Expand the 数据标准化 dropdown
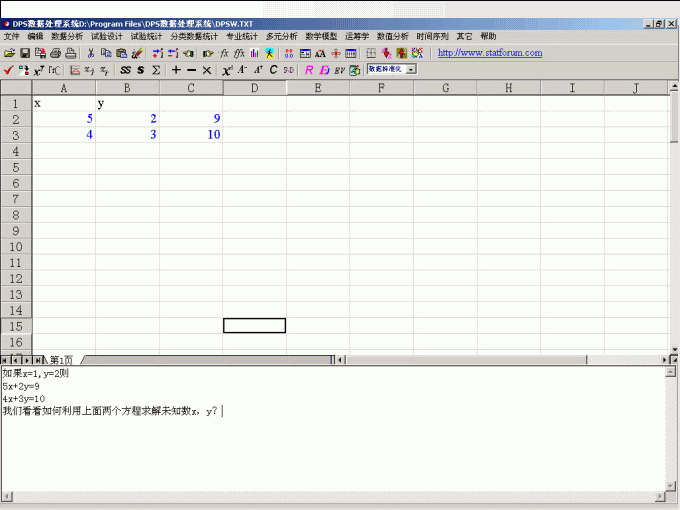Screen dimensions: 680x510 [x=411, y=70]
